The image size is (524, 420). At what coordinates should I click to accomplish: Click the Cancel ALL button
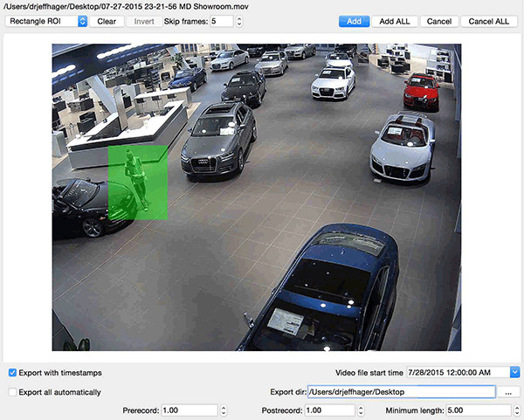tap(489, 21)
